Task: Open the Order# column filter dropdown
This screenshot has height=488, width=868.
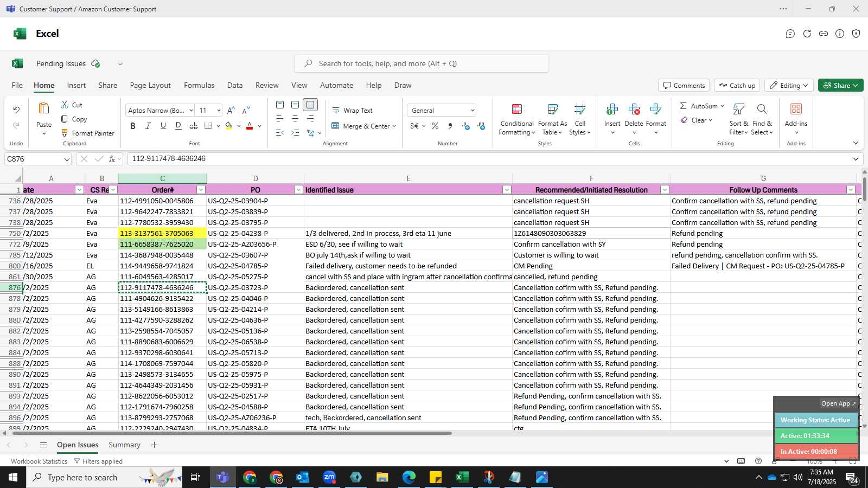Action: pos(201,190)
